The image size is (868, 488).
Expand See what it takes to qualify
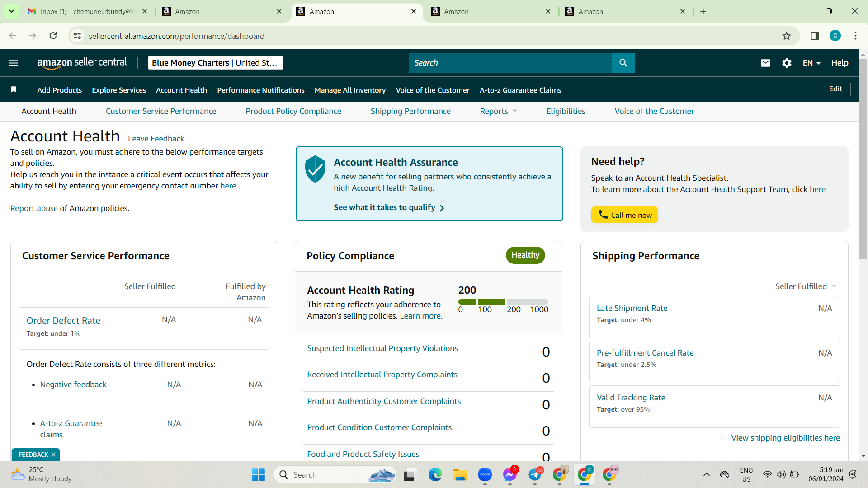click(x=389, y=207)
